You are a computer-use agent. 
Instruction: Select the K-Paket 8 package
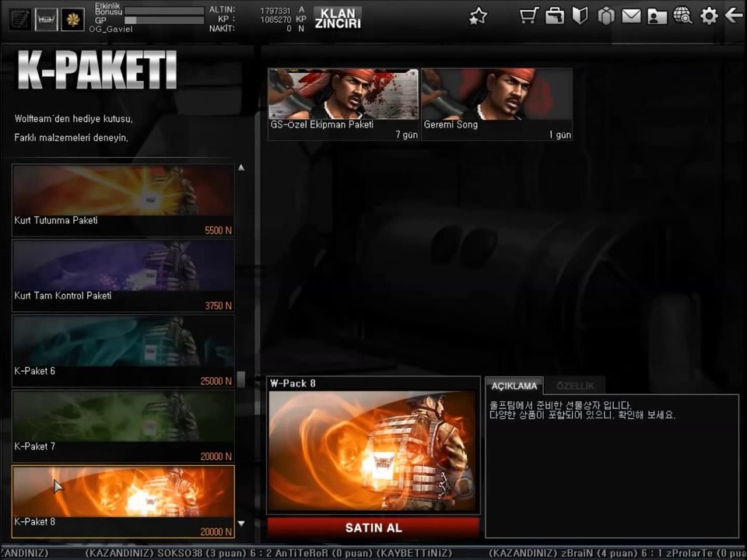(x=123, y=502)
